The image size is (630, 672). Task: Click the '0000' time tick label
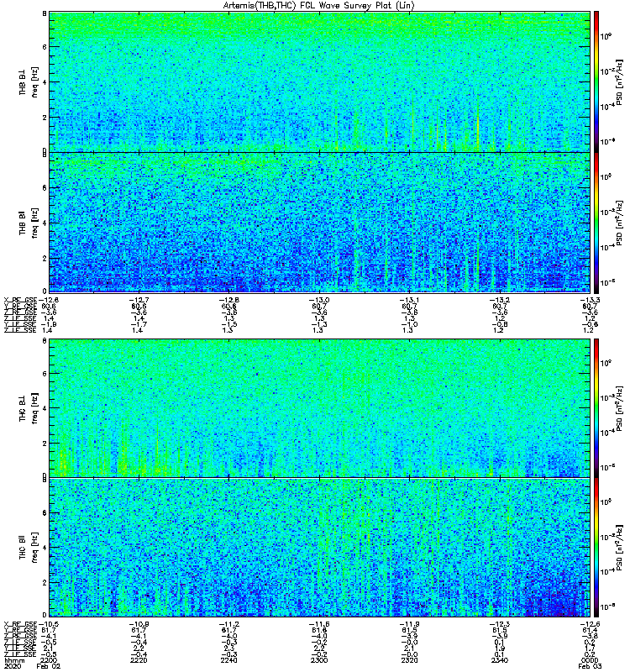tap(590, 660)
